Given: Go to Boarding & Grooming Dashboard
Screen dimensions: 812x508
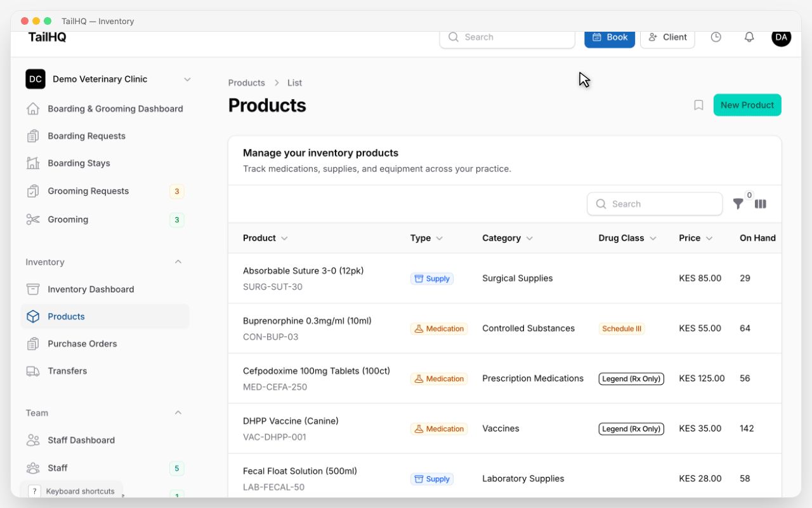Looking at the screenshot, I should tap(115, 108).
